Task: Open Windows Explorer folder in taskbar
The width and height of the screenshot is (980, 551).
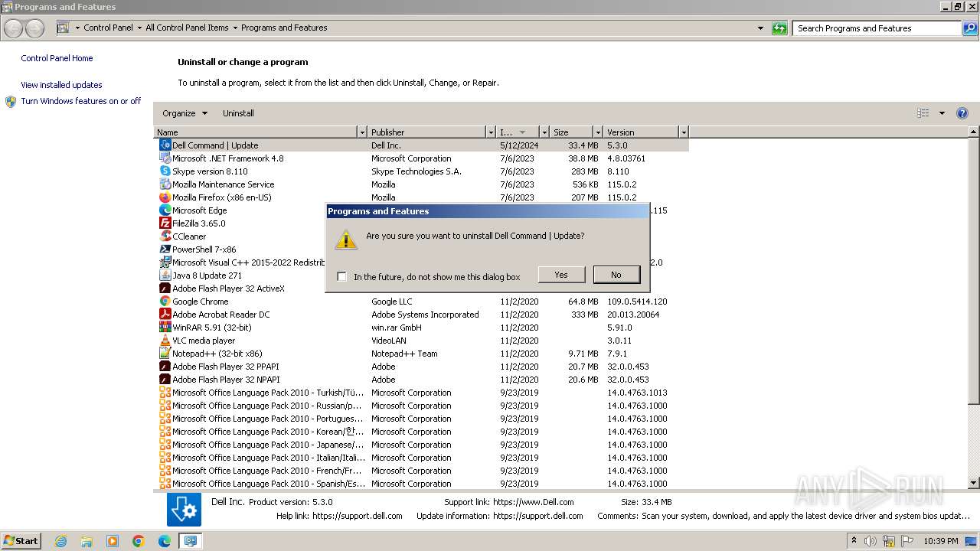Action: 87,541
